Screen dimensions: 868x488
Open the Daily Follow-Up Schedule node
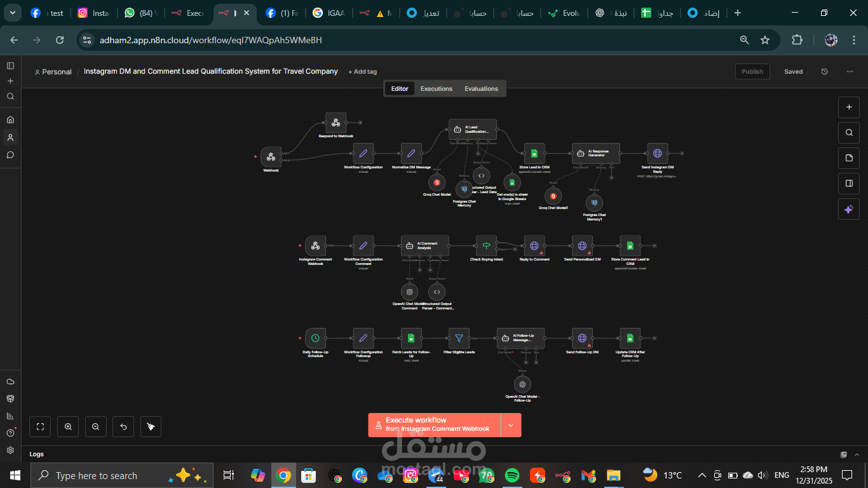315,339
